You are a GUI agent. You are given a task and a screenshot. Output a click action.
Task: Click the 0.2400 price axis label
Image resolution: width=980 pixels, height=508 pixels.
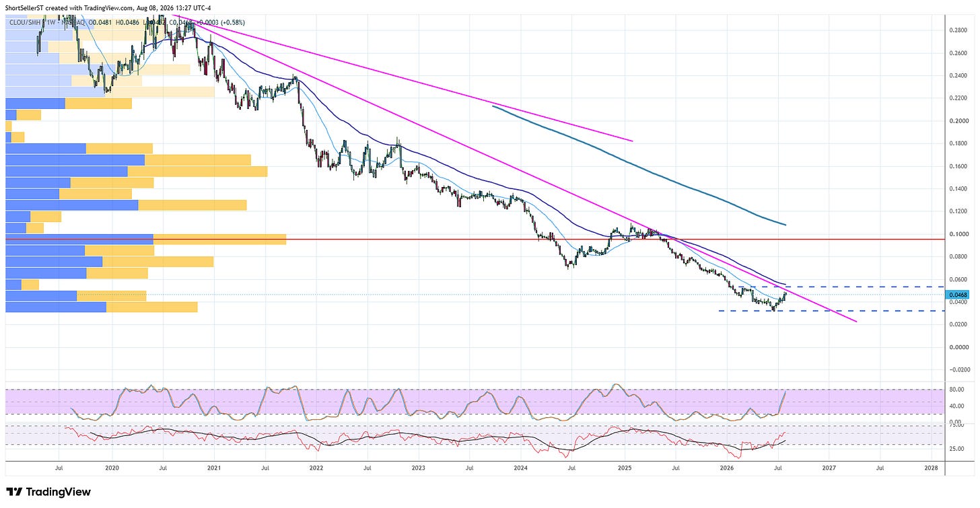[x=958, y=76]
